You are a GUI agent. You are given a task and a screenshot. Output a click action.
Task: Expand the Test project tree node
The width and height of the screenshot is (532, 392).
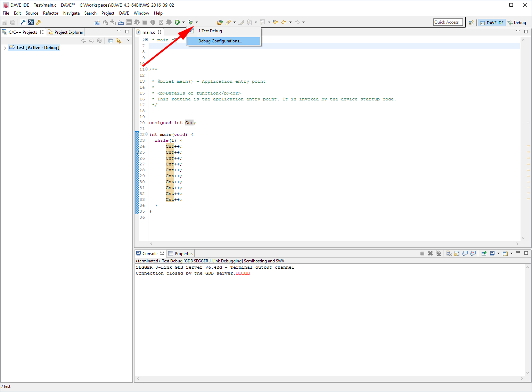coord(5,48)
